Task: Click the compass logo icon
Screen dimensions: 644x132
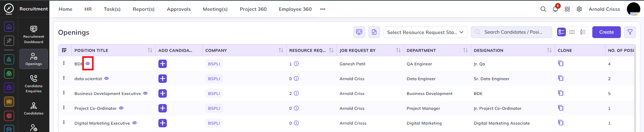Action: point(9,8)
